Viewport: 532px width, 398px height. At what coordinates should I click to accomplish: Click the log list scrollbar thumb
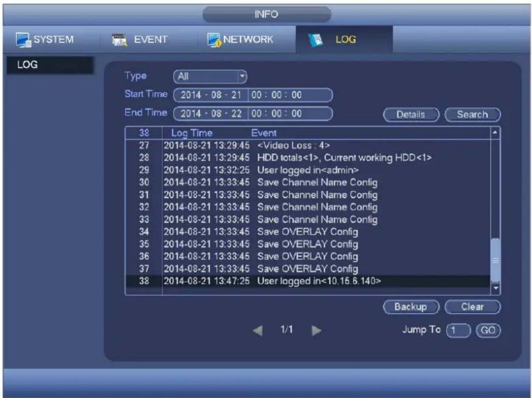(495, 260)
